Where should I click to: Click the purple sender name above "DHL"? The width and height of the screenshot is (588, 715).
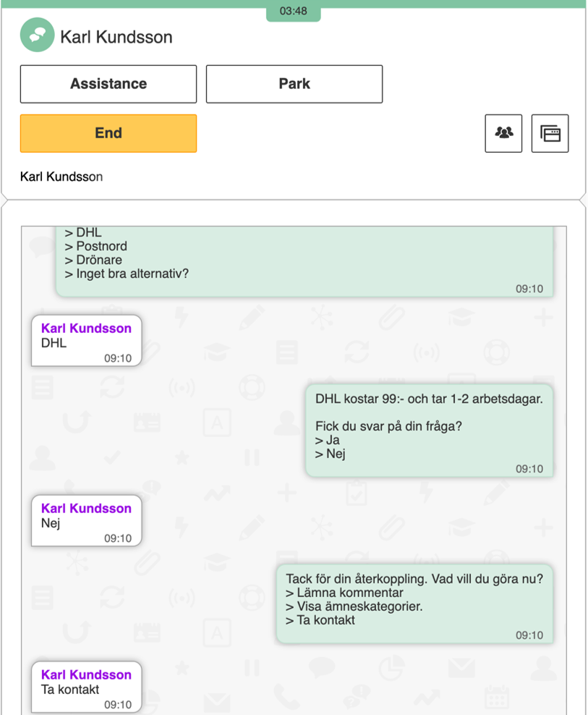click(86, 329)
